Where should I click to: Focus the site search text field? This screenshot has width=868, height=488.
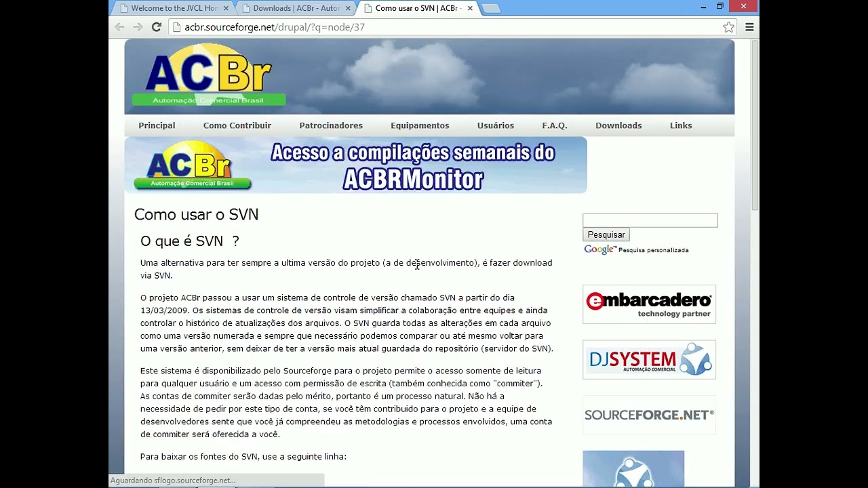click(x=650, y=220)
